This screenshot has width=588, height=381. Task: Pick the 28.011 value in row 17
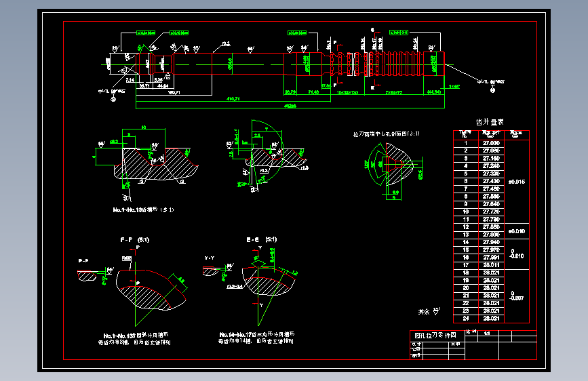pyautogui.click(x=491, y=265)
